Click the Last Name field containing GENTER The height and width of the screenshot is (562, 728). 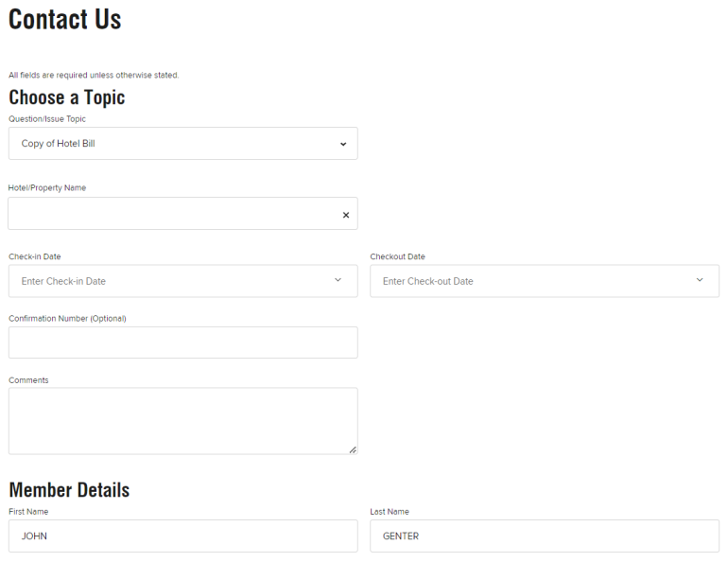click(x=544, y=536)
